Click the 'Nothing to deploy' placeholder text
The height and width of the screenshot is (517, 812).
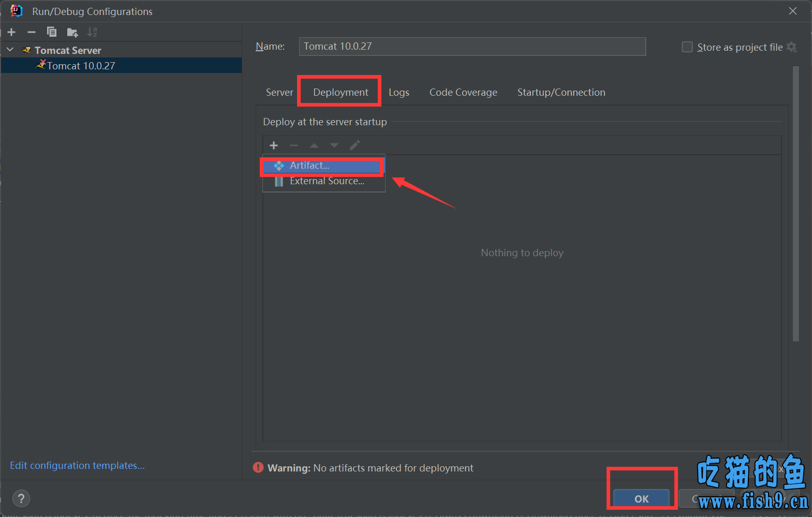point(522,253)
